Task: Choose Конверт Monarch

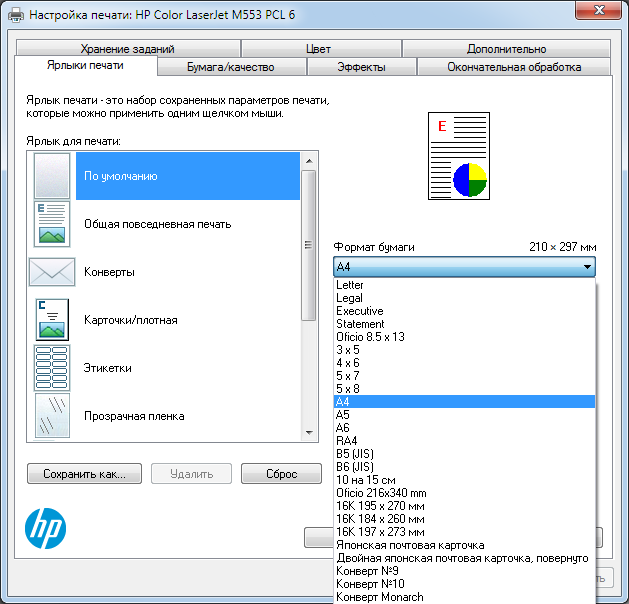Action: tap(464, 596)
